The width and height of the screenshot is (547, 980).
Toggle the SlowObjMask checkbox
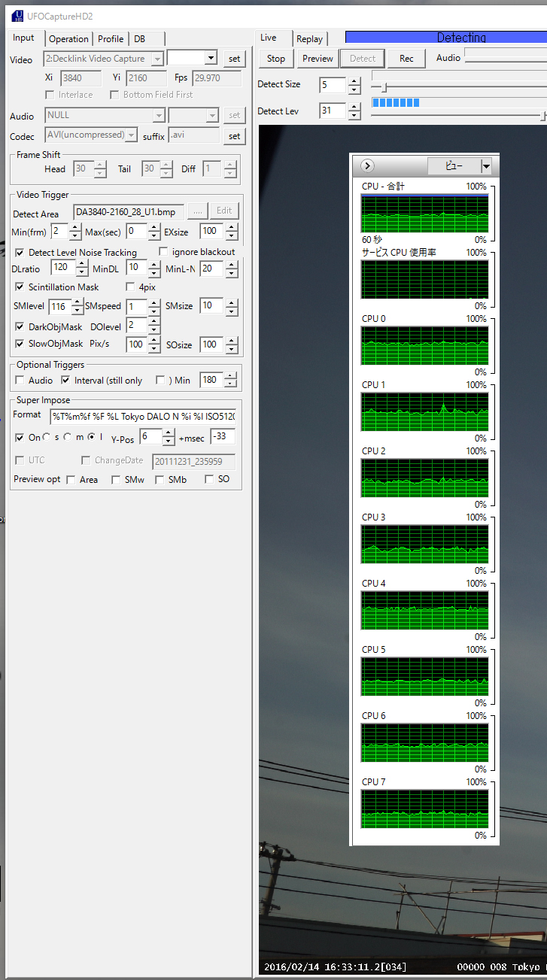(20, 344)
